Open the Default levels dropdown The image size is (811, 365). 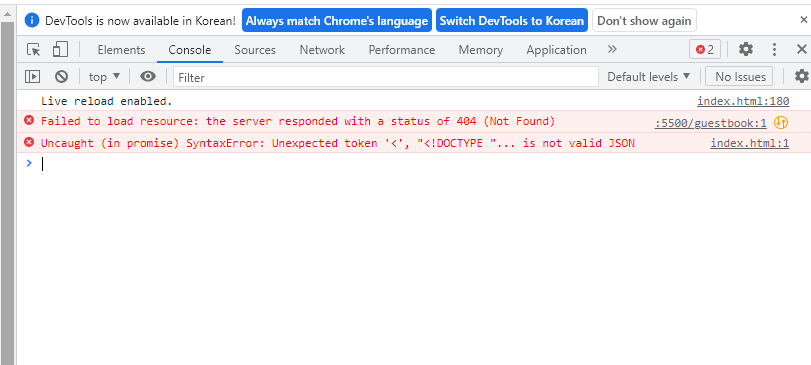pyautogui.click(x=649, y=77)
